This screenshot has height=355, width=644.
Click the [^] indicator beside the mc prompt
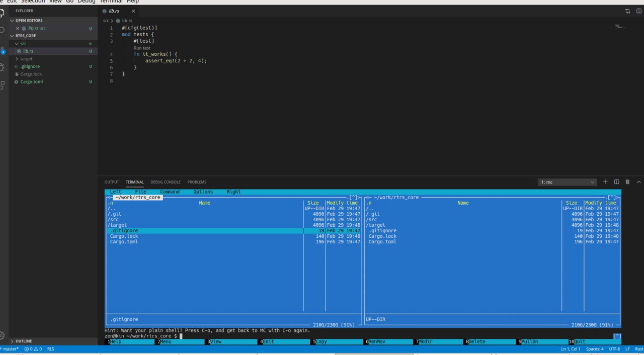point(617,336)
